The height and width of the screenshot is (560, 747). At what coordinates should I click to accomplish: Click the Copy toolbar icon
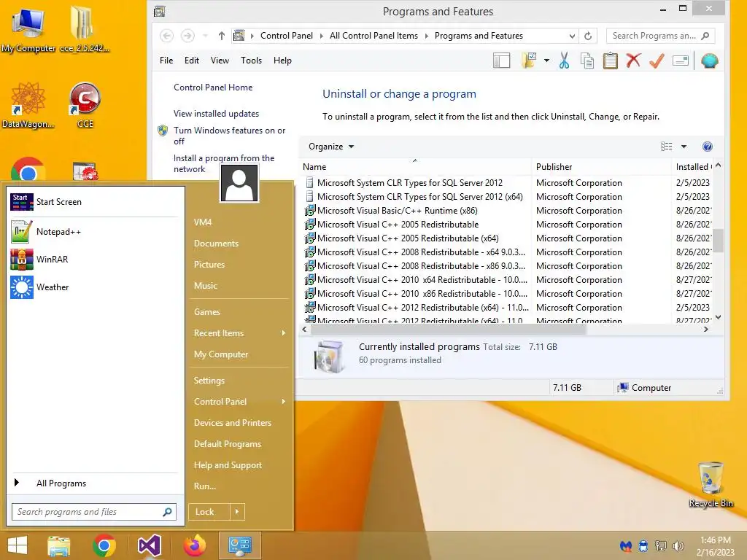tap(587, 61)
